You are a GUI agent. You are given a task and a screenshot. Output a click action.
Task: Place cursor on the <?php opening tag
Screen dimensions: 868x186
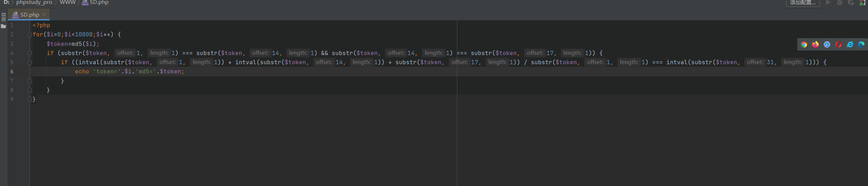pyautogui.click(x=41, y=25)
